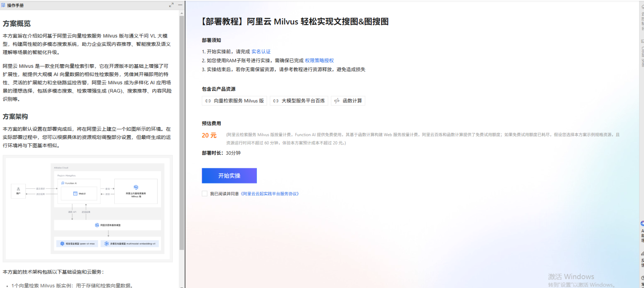
Task: Open the 向量检索服务 Milvus 版 product tag
Action: (234, 101)
